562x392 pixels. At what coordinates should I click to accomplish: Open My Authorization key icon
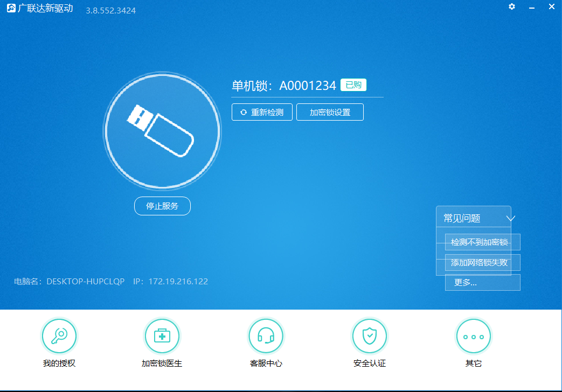point(59,336)
